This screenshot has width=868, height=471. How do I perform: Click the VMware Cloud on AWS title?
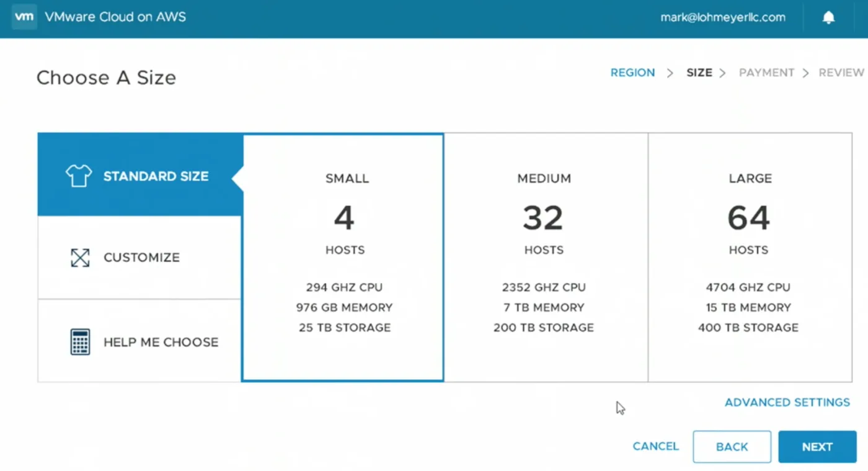(x=115, y=17)
